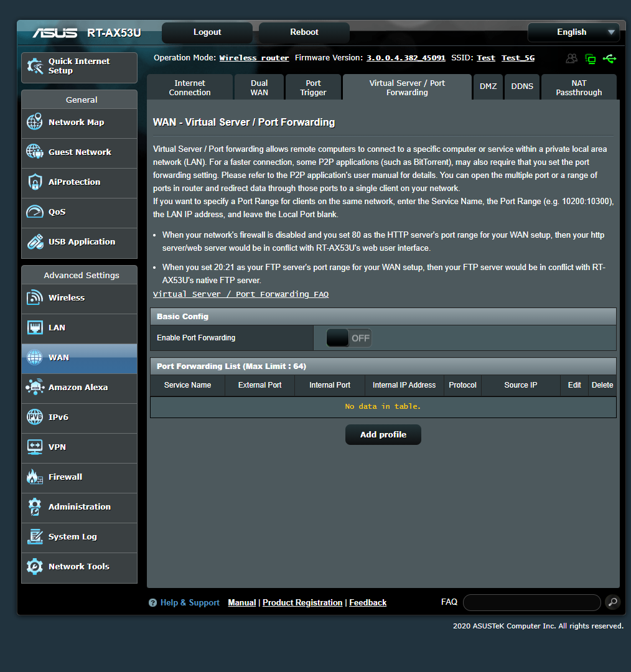Open the English language dropdown

pos(574,32)
